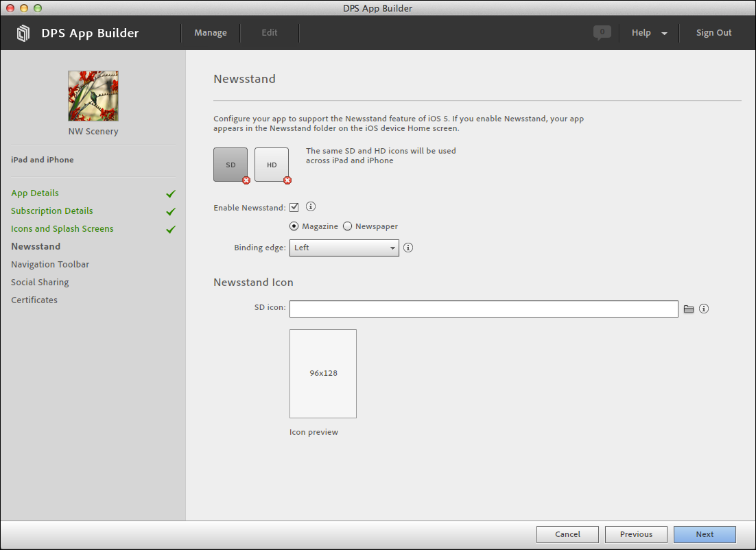
Task: Click the Previous button
Action: [636, 534]
